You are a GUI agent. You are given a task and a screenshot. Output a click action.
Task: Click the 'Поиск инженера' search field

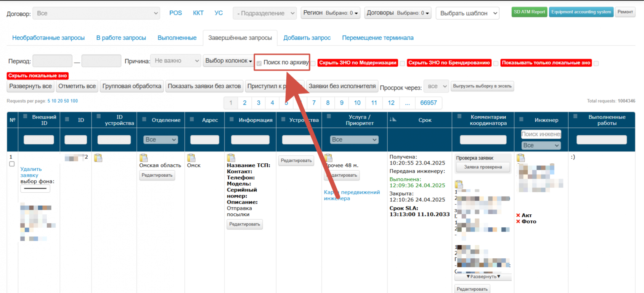tap(541, 134)
